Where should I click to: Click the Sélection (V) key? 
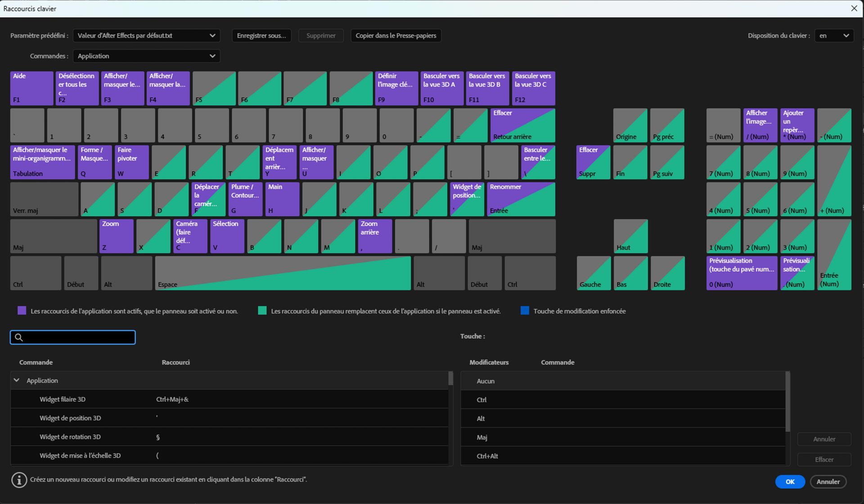coord(227,236)
